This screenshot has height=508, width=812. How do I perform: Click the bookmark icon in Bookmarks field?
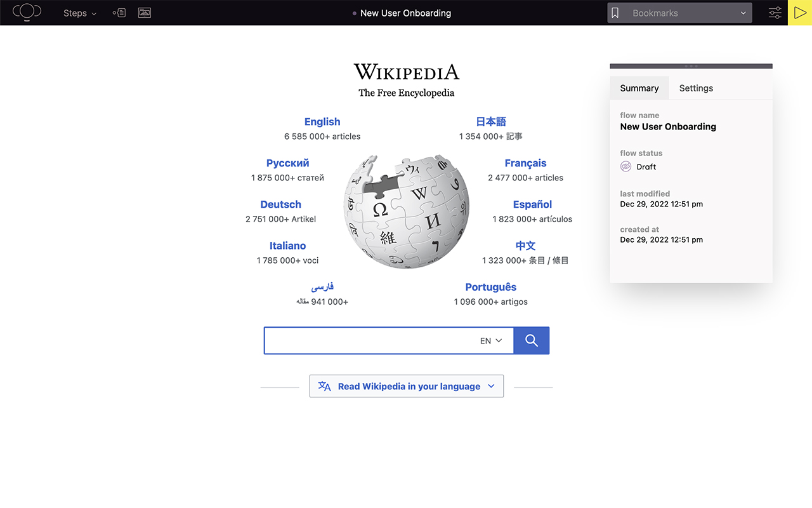point(615,13)
